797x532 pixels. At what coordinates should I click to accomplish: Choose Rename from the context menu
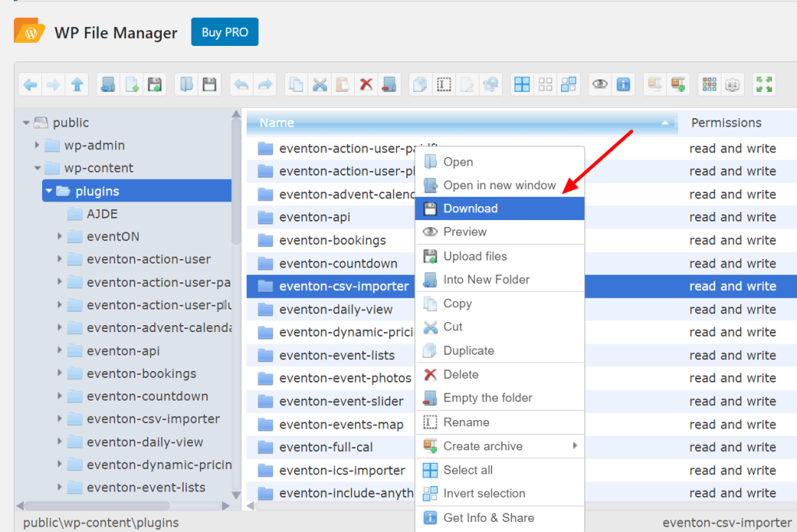(500, 422)
